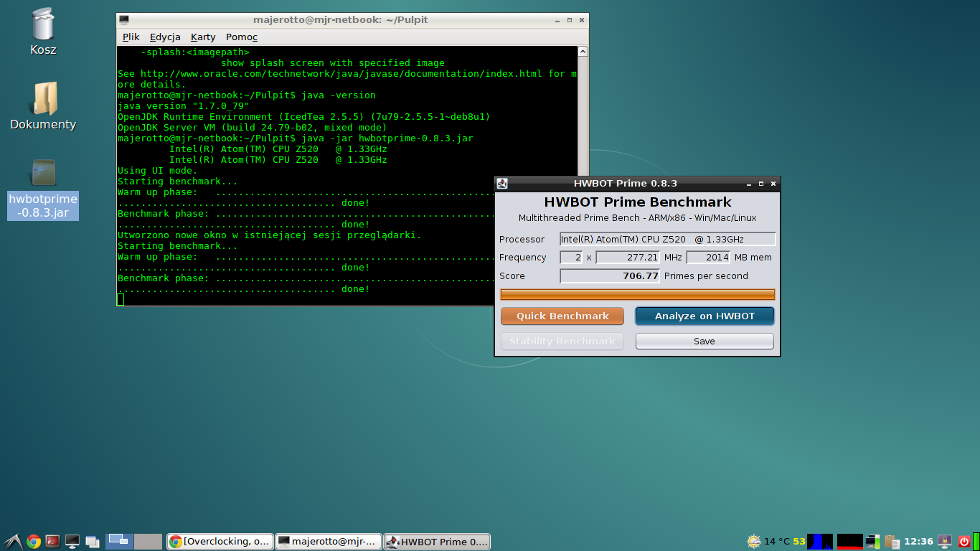Click the 12:36 panel clock
This screenshot has height=551, width=980.
[919, 542]
